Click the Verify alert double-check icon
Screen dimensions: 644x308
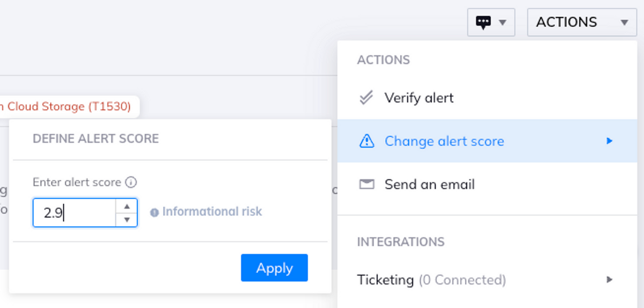(366, 98)
